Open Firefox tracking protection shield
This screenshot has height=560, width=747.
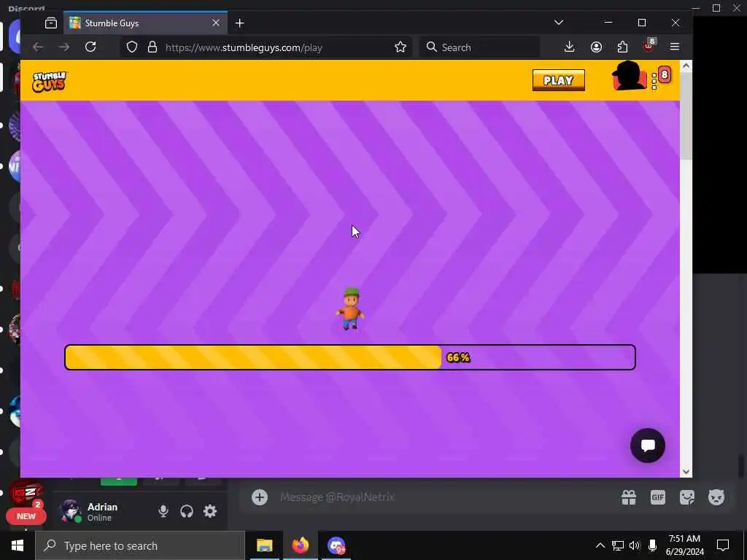coord(132,47)
